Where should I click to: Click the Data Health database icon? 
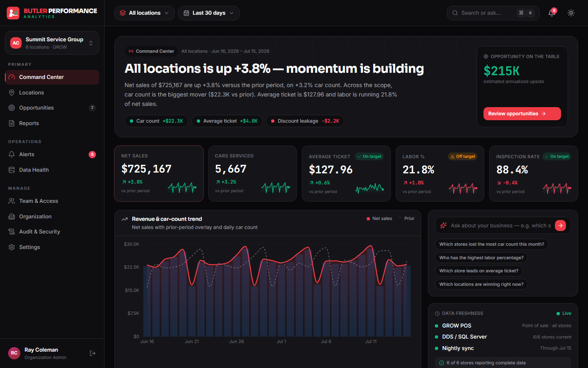pyautogui.click(x=12, y=170)
